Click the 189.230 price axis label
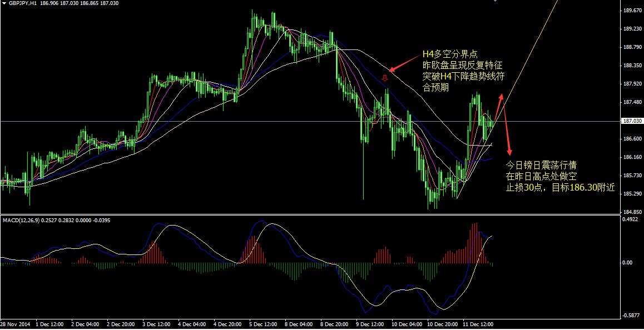The image size is (644, 330). click(x=633, y=29)
